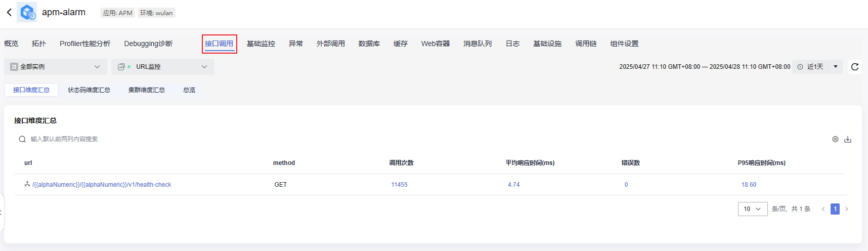868x251 pixels.
Task: Open the v1/health-check url link
Action: 102,185
